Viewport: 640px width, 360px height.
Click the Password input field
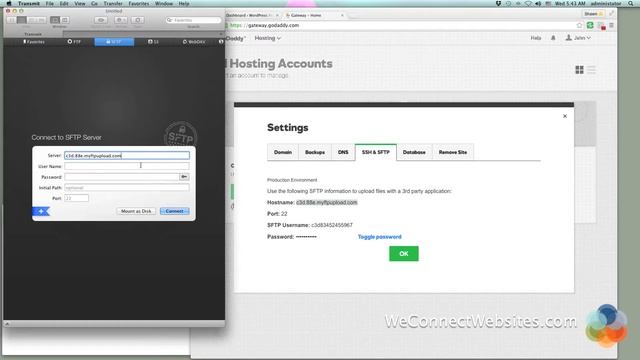[x=122, y=177]
